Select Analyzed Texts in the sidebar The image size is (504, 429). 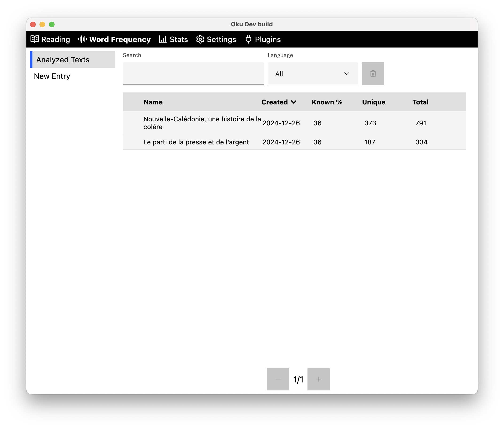click(x=63, y=60)
